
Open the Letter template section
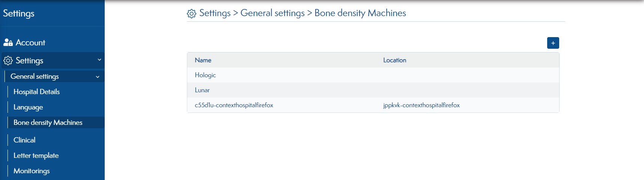coord(36,155)
